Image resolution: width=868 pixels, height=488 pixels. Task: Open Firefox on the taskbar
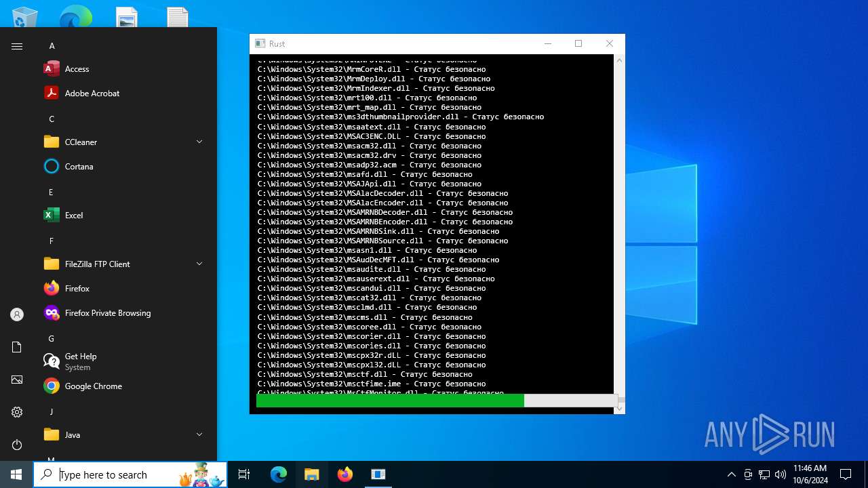click(x=344, y=474)
